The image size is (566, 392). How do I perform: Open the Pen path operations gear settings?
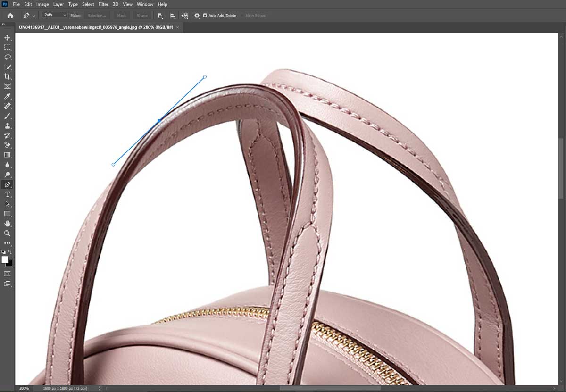(x=197, y=15)
